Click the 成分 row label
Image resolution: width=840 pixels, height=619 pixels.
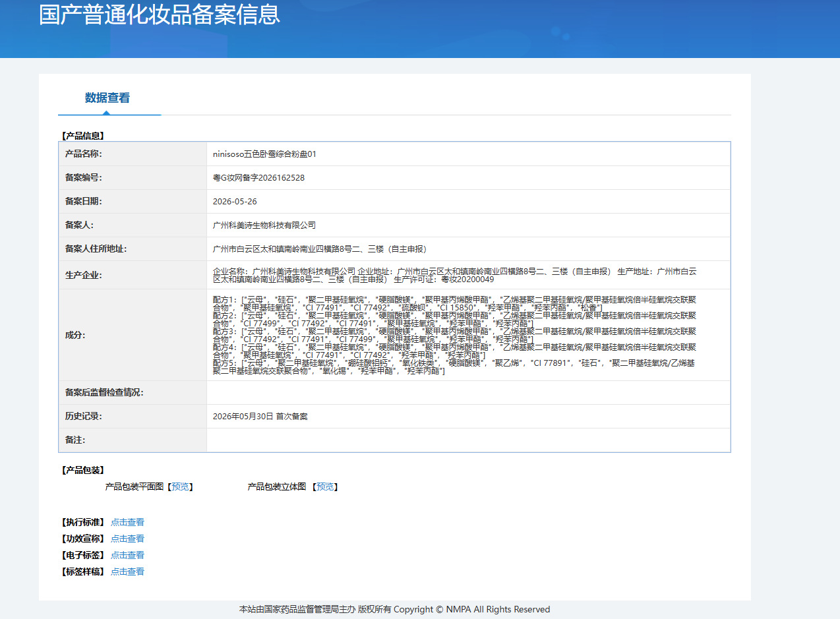click(75, 335)
